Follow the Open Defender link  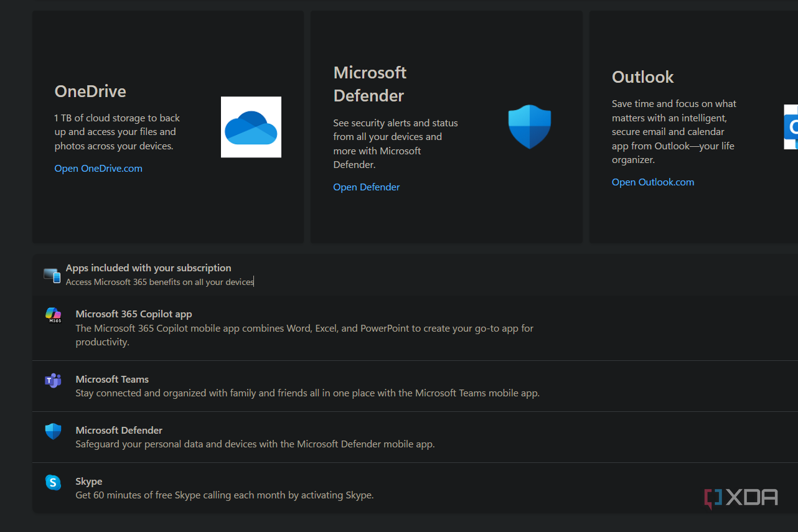[x=367, y=187]
